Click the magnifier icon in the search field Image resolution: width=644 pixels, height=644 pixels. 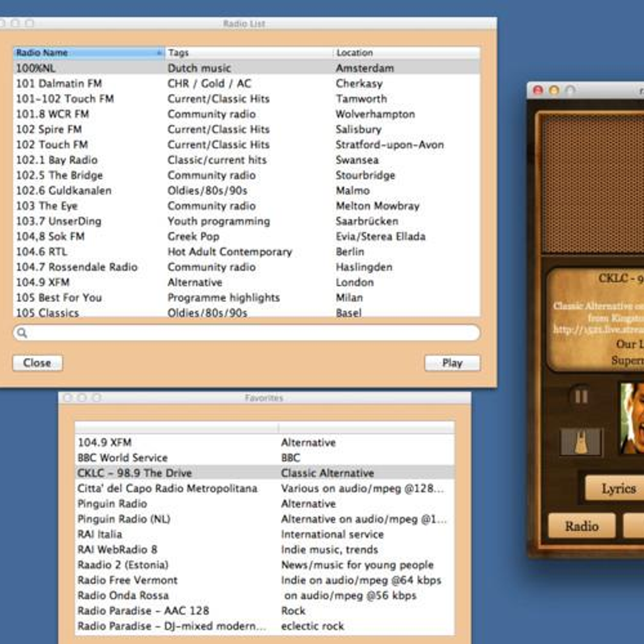[x=22, y=333]
